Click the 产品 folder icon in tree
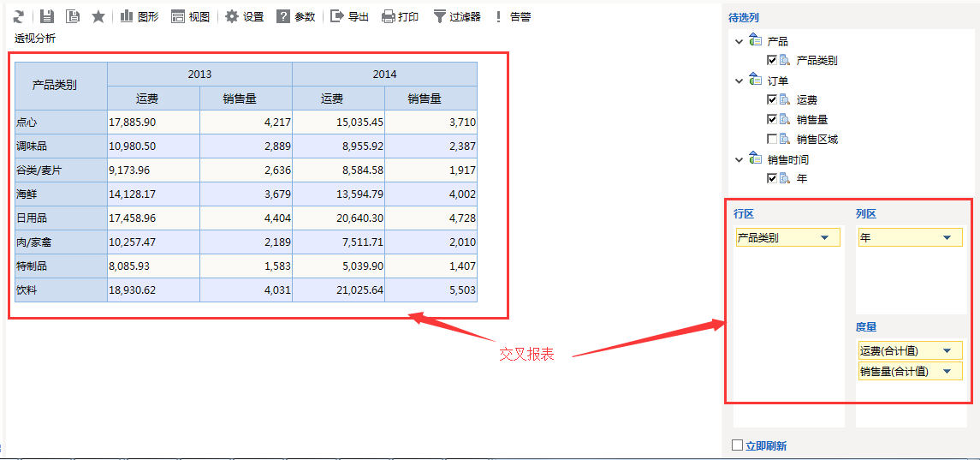 (755, 41)
